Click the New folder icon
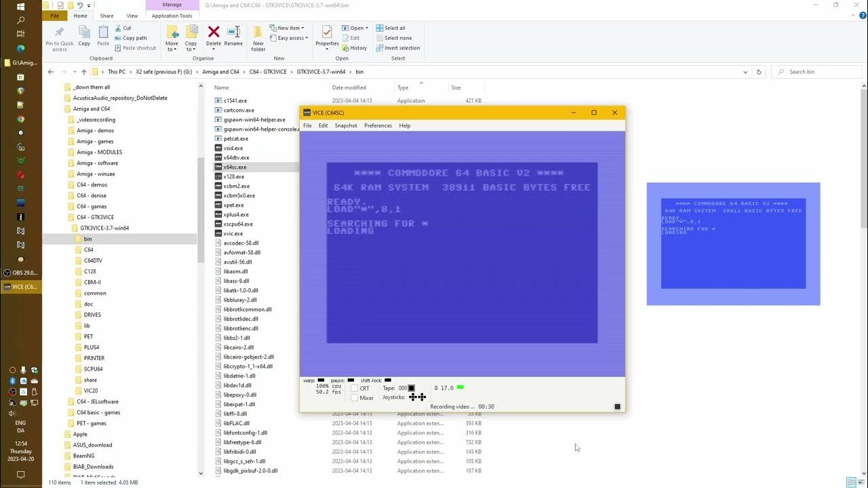868x488 pixels. click(258, 32)
